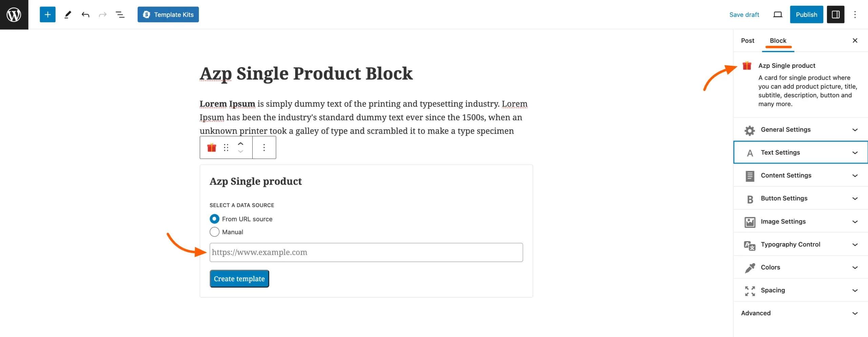Expand the General Settings section
868x337 pixels.
pyautogui.click(x=800, y=130)
